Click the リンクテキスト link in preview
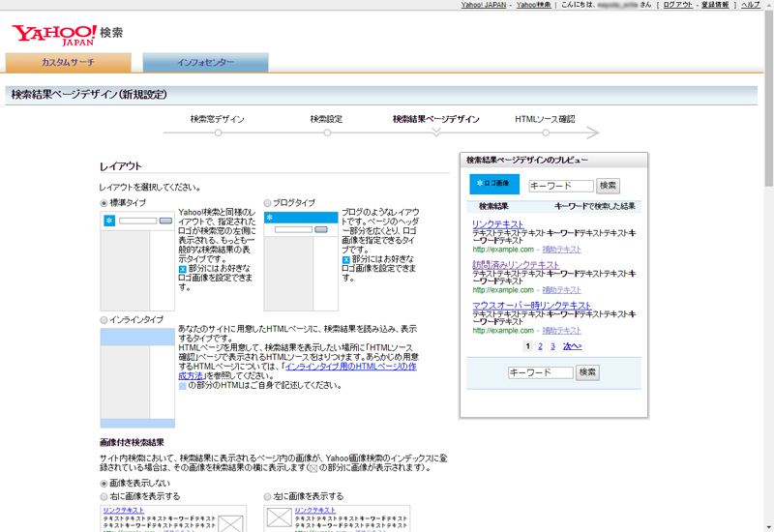The width and height of the screenshot is (774, 532). (x=497, y=224)
